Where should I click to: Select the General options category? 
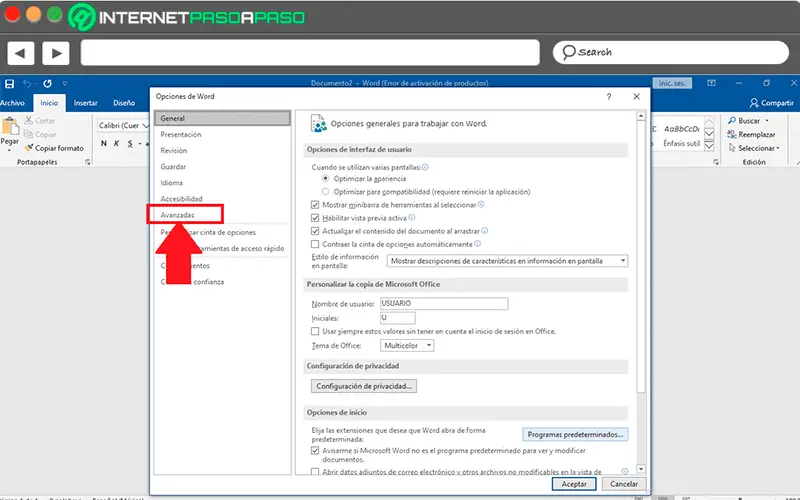click(x=222, y=118)
